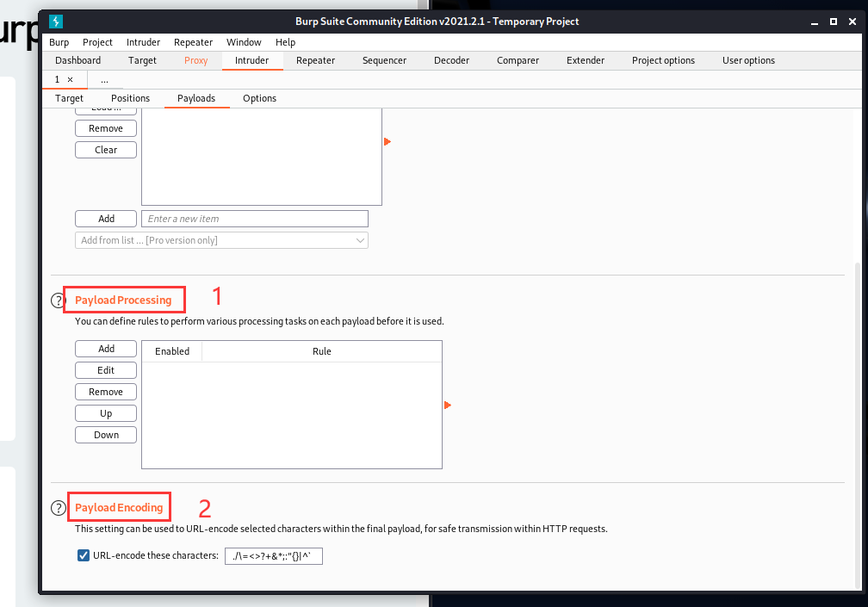
Task: Click the Enabled column header
Action: pyautogui.click(x=172, y=351)
